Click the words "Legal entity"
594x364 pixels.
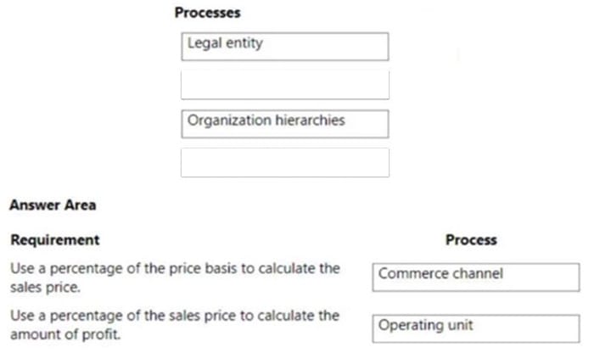[x=225, y=43]
